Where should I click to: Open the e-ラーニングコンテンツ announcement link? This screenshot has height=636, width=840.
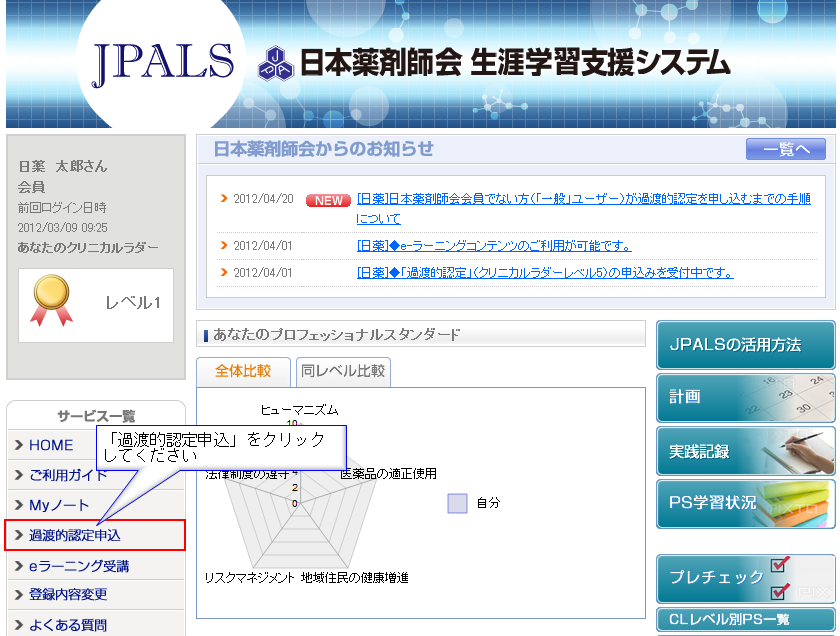[494, 246]
